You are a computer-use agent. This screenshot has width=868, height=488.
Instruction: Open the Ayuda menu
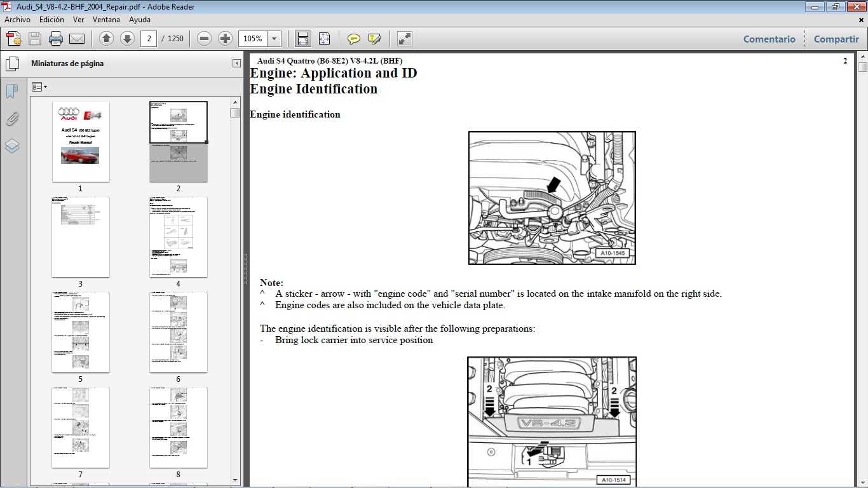click(140, 20)
